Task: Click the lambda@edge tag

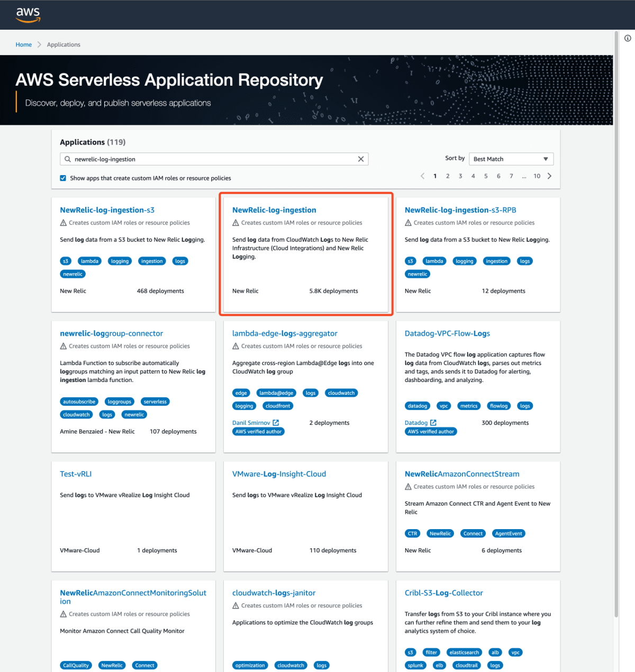Action: pyautogui.click(x=276, y=393)
